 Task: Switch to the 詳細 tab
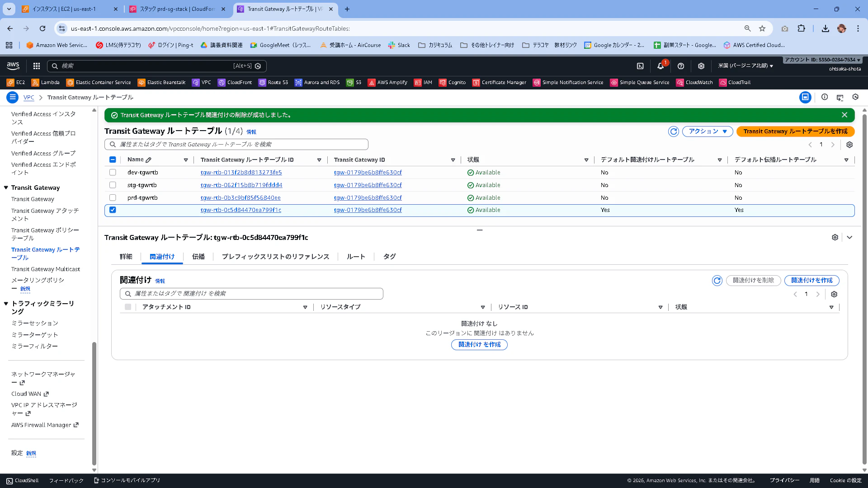coord(126,257)
